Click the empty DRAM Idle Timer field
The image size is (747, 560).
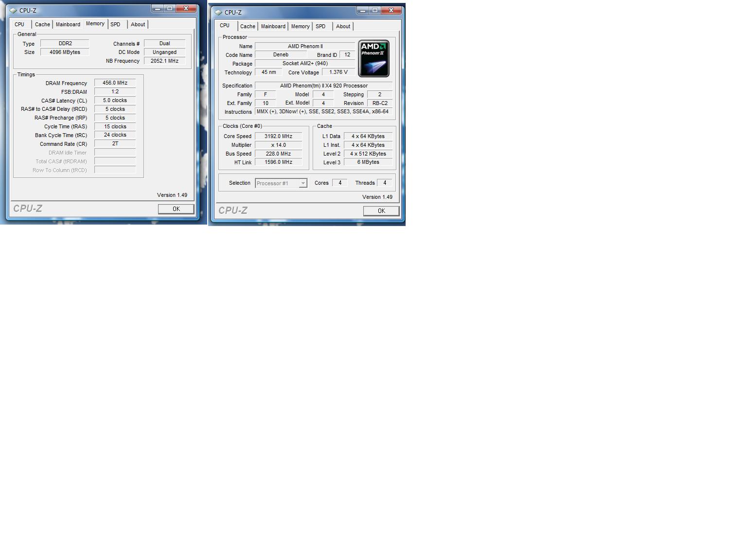[x=115, y=152]
